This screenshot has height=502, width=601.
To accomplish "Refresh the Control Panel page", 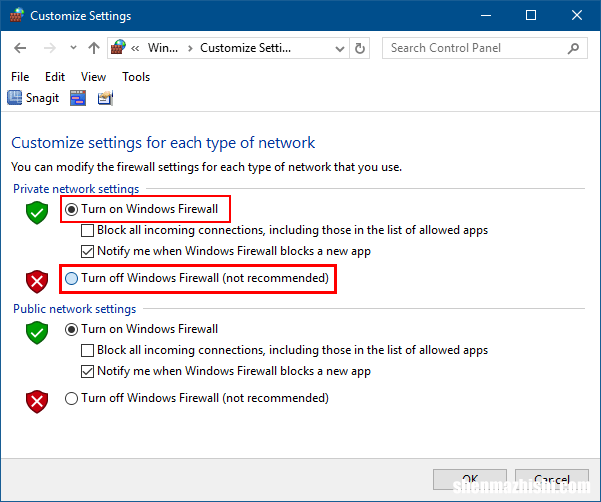I will (x=360, y=48).
